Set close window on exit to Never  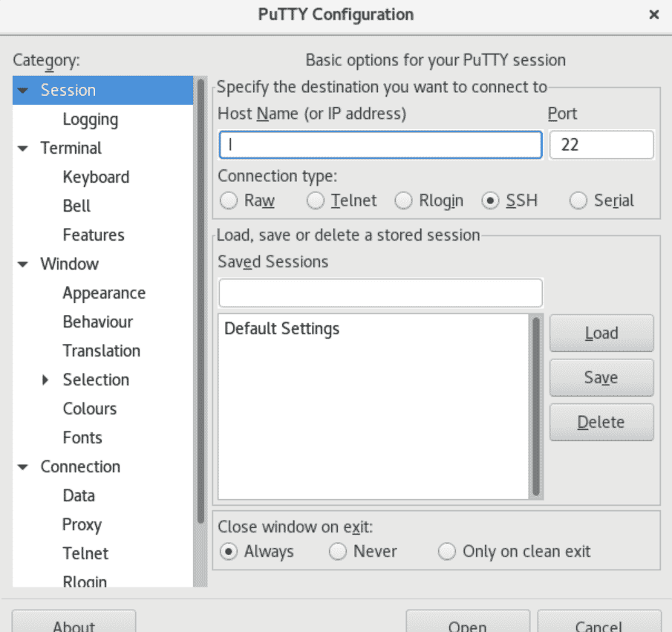pos(338,551)
